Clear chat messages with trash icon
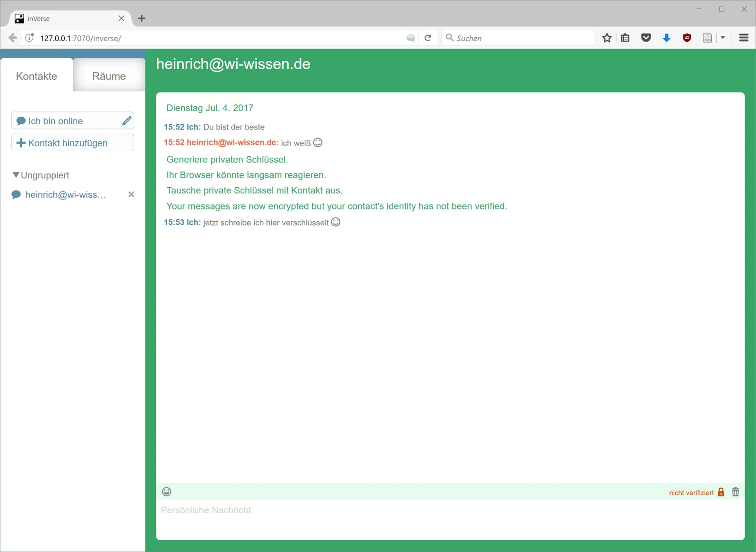The height and width of the screenshot is (552, 756). pyautogui.click(x=736, y=492)
